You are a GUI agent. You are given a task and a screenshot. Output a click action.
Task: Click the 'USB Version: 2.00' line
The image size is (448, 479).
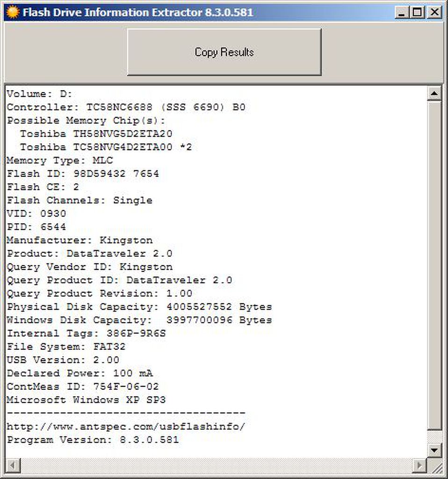(63, 360)
